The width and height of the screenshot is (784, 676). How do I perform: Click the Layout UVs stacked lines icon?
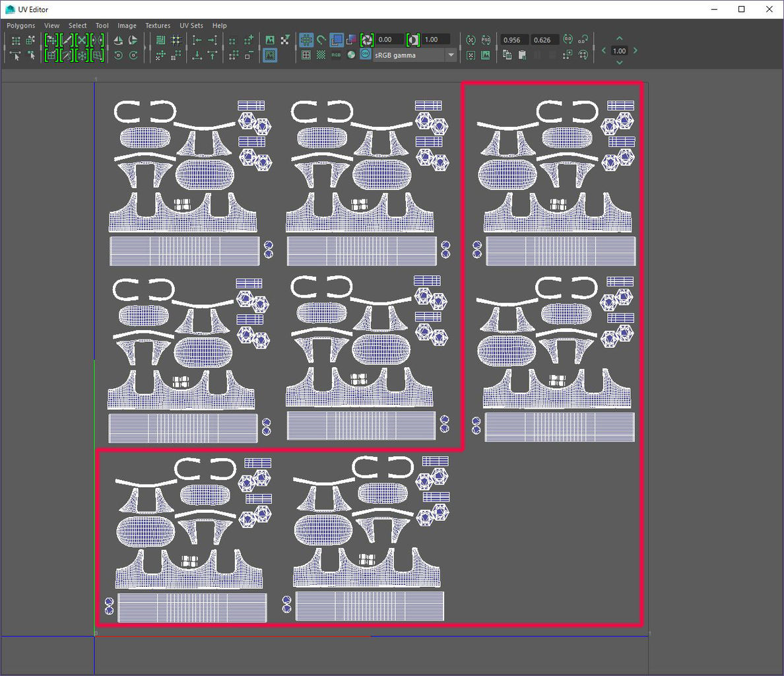pyautogui.click(x=160, y=40)
